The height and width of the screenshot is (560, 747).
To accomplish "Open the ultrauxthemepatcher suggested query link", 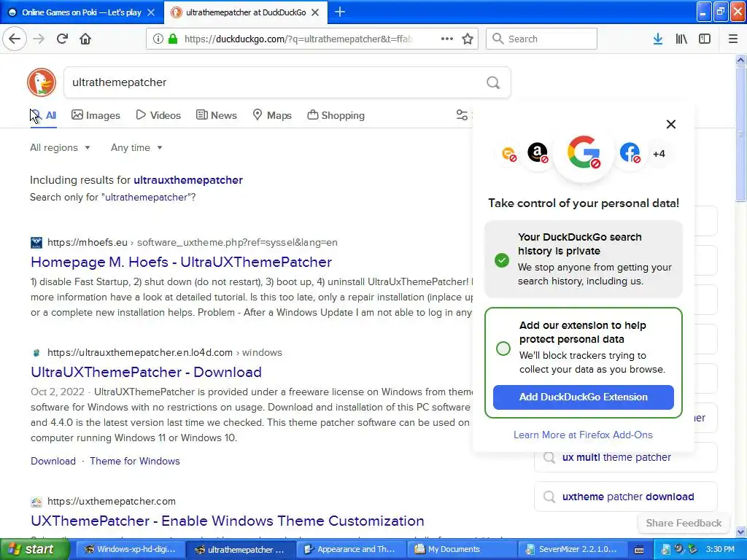I will (x=188, y=180).
